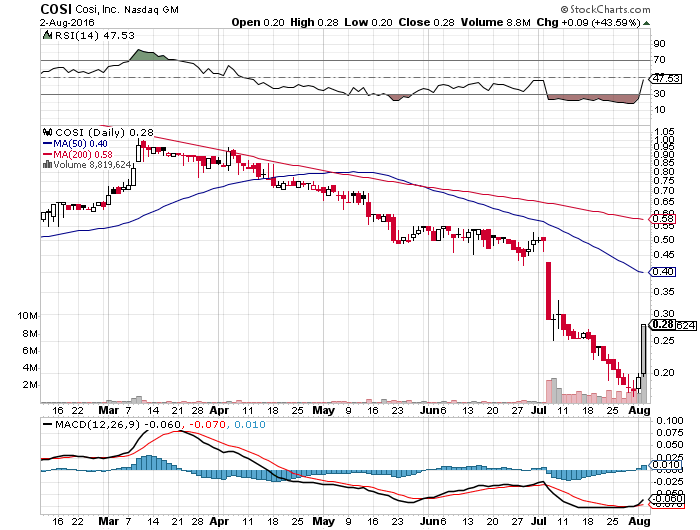Click the RSI(14) 47.53 label
Viewport: 700px width, 530px height.
click(95, 35)
